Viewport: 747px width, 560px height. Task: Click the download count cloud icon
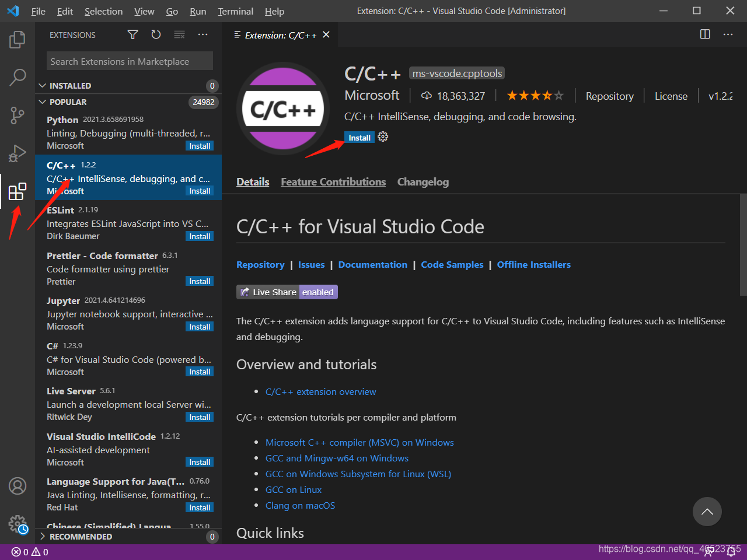tap(427, 96)
